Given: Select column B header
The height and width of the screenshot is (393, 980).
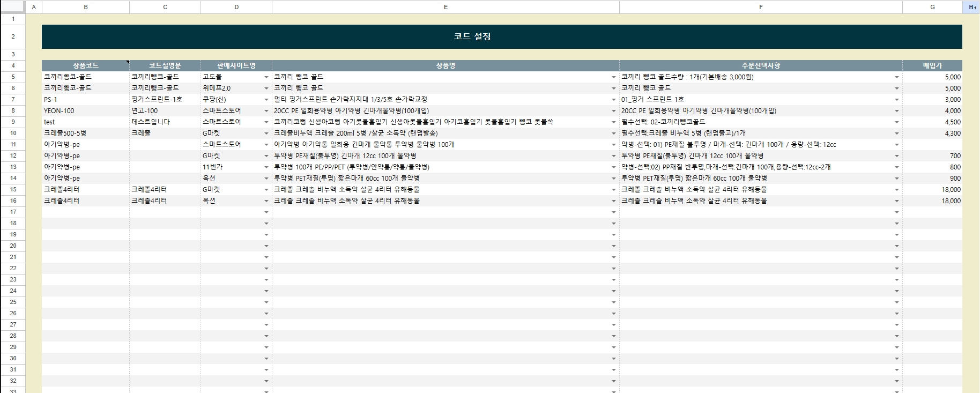Looking at the screenshot, I should click(86, 7).
